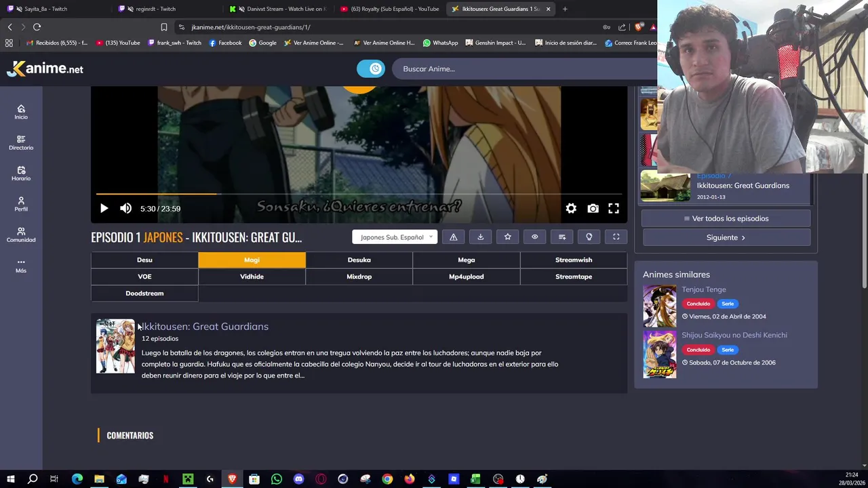Report the episode with the warning triangle icon
Screen dimensions: 868x488
pos(453,237)
